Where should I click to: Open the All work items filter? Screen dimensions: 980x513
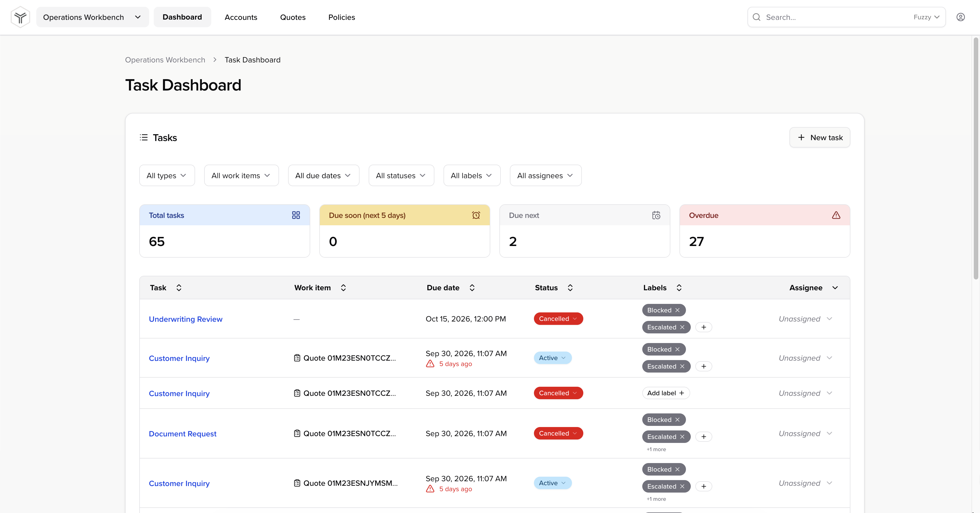click(241, 175)
